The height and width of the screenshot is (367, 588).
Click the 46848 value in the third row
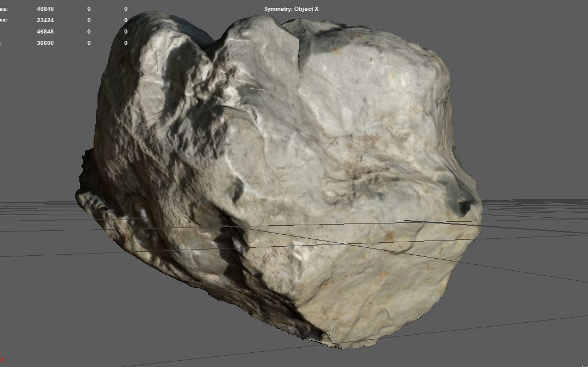pyautogui.click(x=45, y=32)
